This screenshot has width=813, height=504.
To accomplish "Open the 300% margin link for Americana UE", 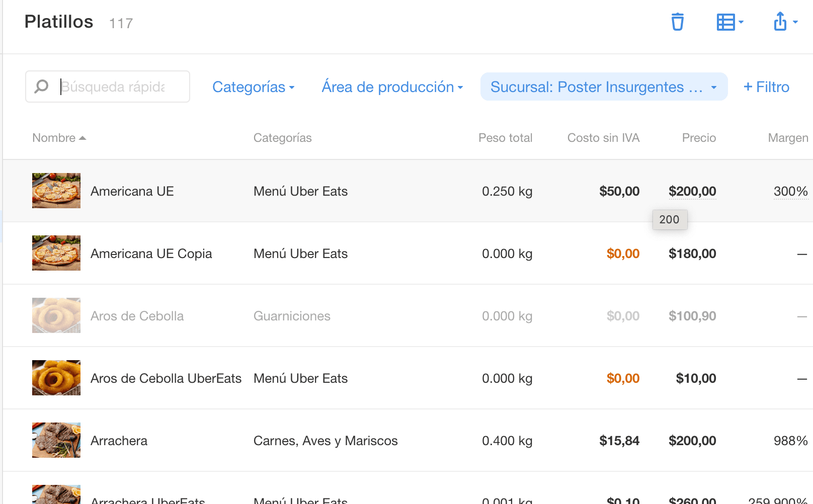I will click(791, 191).
